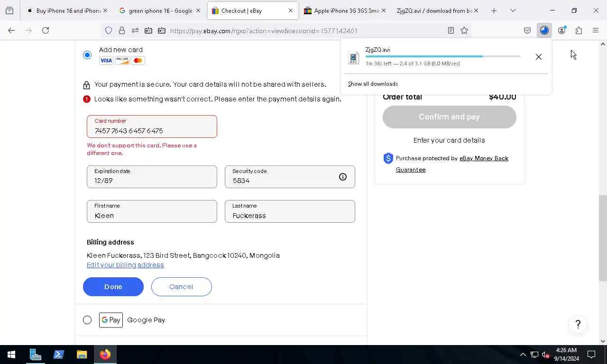Image resolution: width=607 pixels, height=364 pixels.
Task: Select Google Pay radio button
Action: click(x=87, y=320)
